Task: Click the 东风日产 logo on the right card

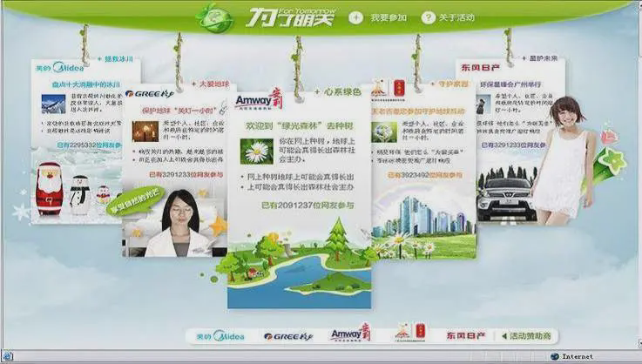Action: (482, 67)
